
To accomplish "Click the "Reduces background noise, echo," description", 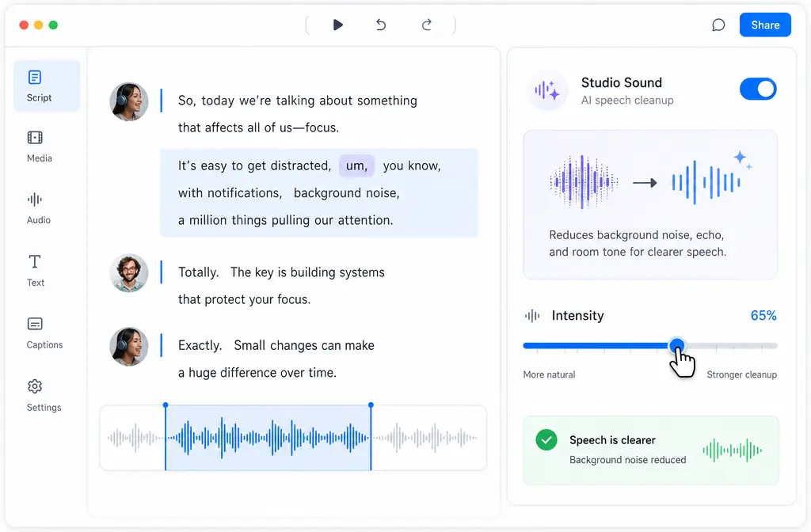I will coord(636,235).
